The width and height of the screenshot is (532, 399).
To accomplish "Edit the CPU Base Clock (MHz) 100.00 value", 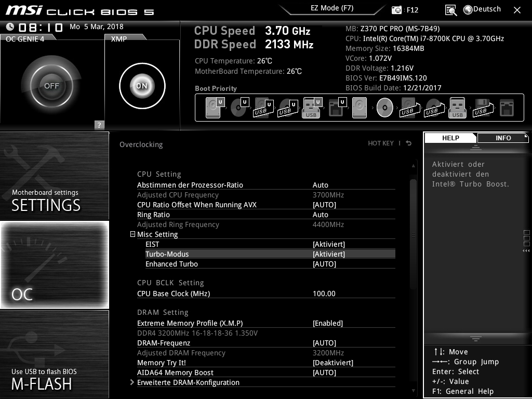I will (x=324, y=294).
